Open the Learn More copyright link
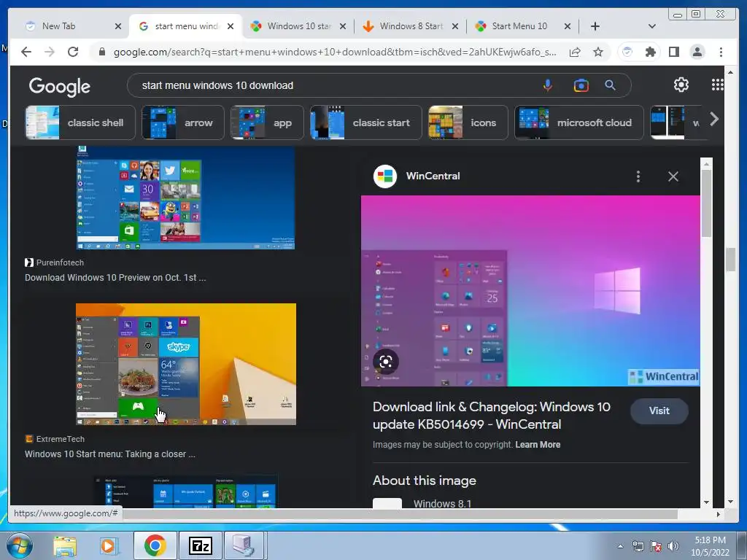 click(x=538, y=445)
